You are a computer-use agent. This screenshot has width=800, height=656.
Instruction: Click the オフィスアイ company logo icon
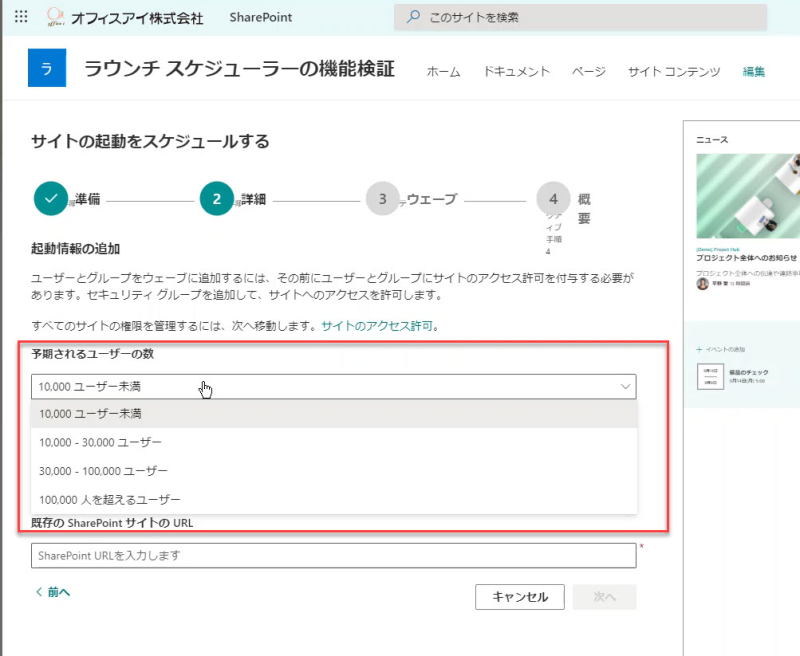[x=55, y=17]
